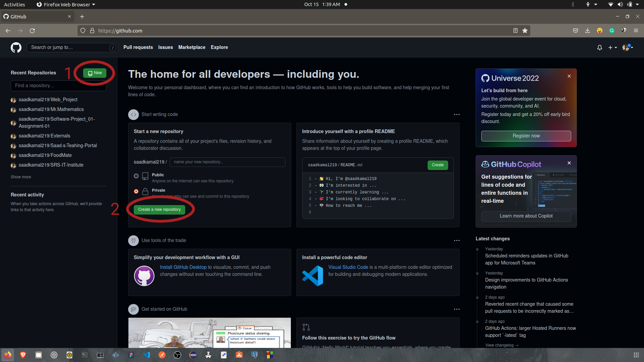Open Marketplace from the top navigation
The height and width of the screenshot is (362, 644).
[192, 47]
